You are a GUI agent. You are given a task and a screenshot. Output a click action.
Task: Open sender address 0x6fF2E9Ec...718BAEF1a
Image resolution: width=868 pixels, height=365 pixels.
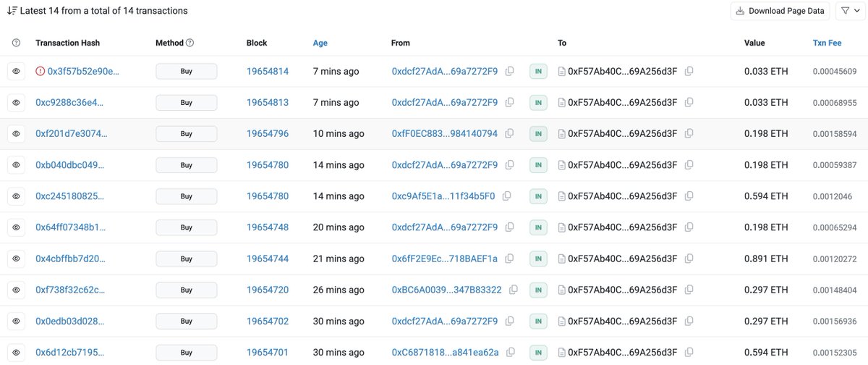click(x=445, y=259)
